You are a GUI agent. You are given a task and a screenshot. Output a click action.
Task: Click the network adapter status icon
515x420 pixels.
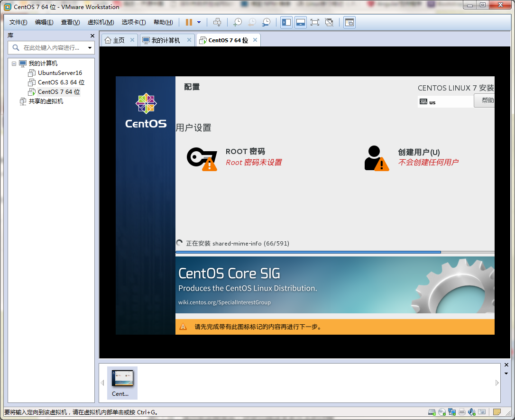tap(452, 412)
